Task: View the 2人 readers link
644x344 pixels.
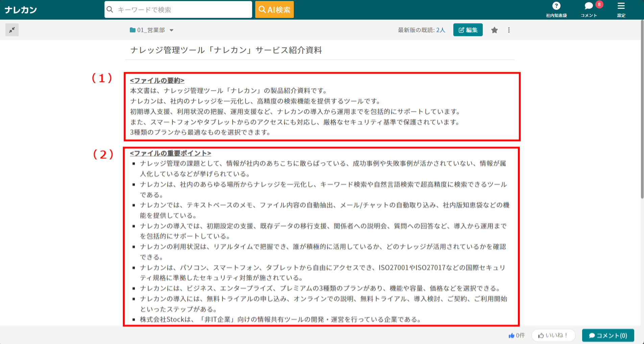Action: (x=440, y=30)
